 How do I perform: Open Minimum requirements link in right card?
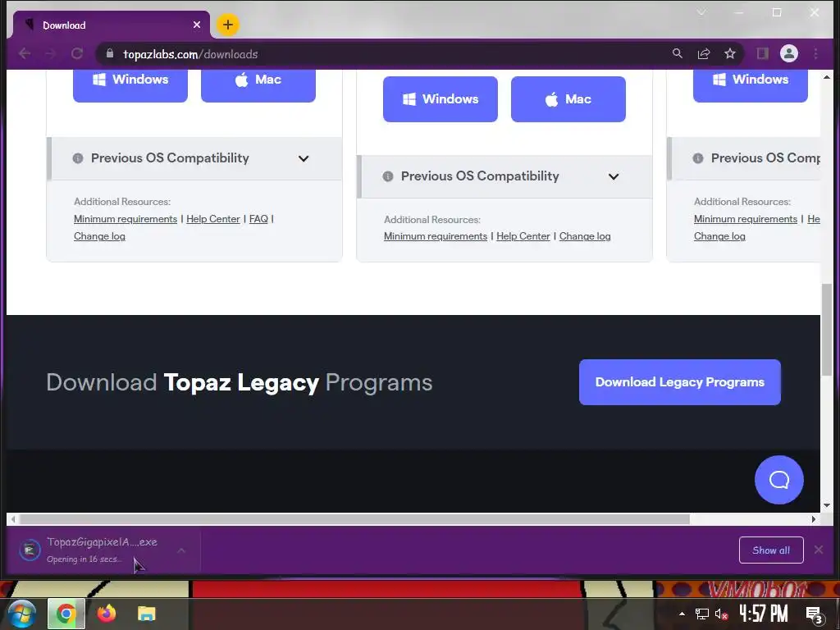746,218
